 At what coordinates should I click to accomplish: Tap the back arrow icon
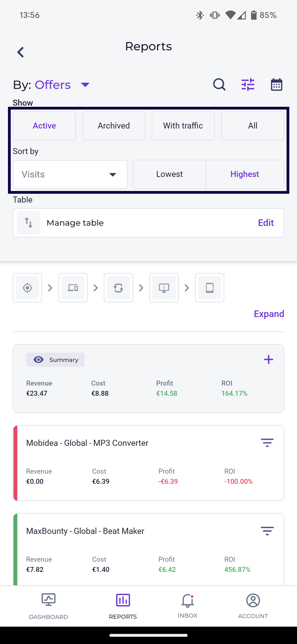(x=21, y=52)
